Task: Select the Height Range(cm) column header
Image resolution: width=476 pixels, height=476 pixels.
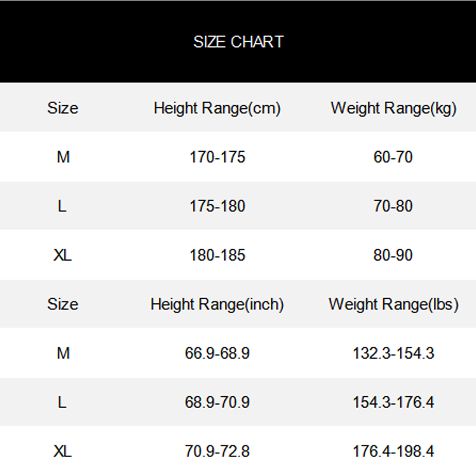Action: pos(217,108)
